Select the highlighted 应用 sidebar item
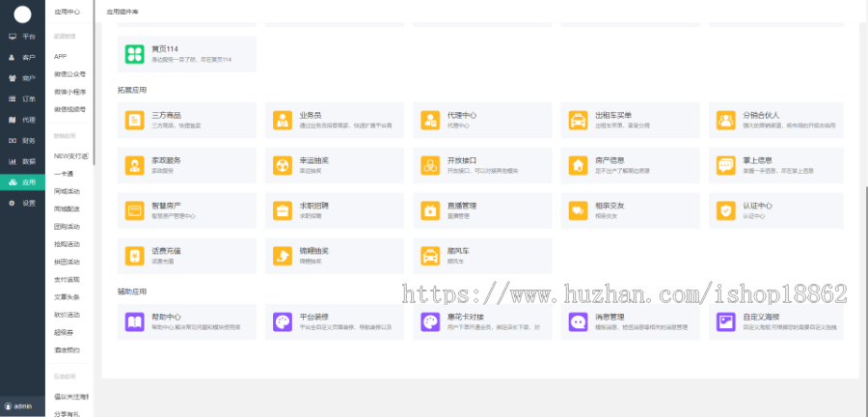This screenshot has width=868, height=417. coord(22,182)
